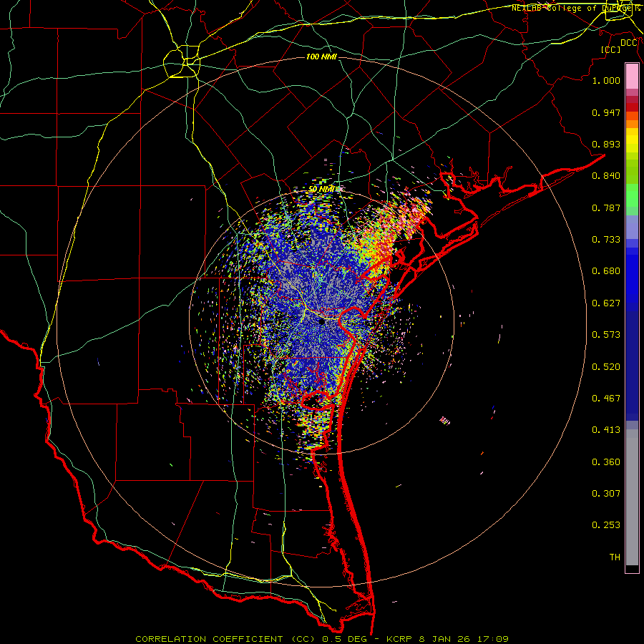Select the 0.733 legend value
Viewport: 644px width, 644px height.
coord(606,240)
